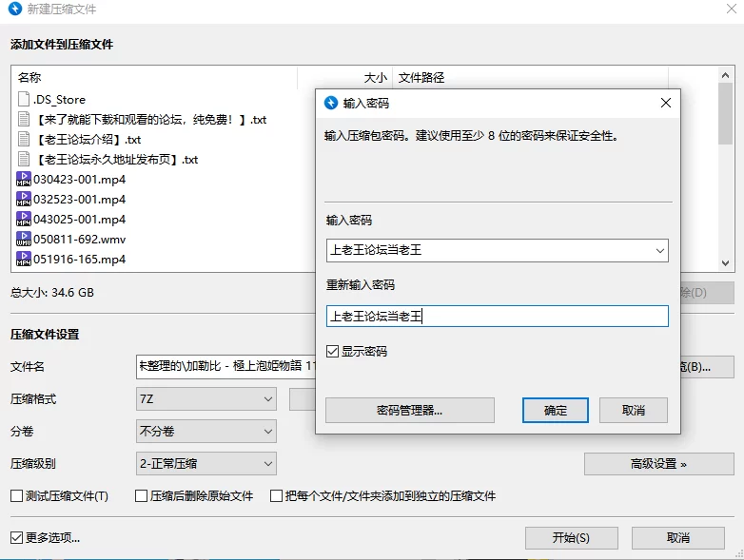Select 032523-001.mp4 file name
Viewport: 744px width, 560px height.
pyautogui.click(x=79, y=199)
